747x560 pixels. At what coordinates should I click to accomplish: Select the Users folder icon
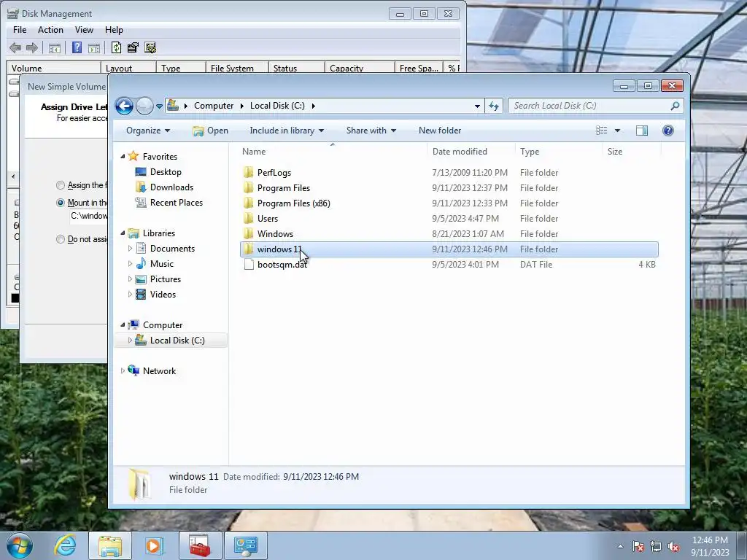coord(248,219)
